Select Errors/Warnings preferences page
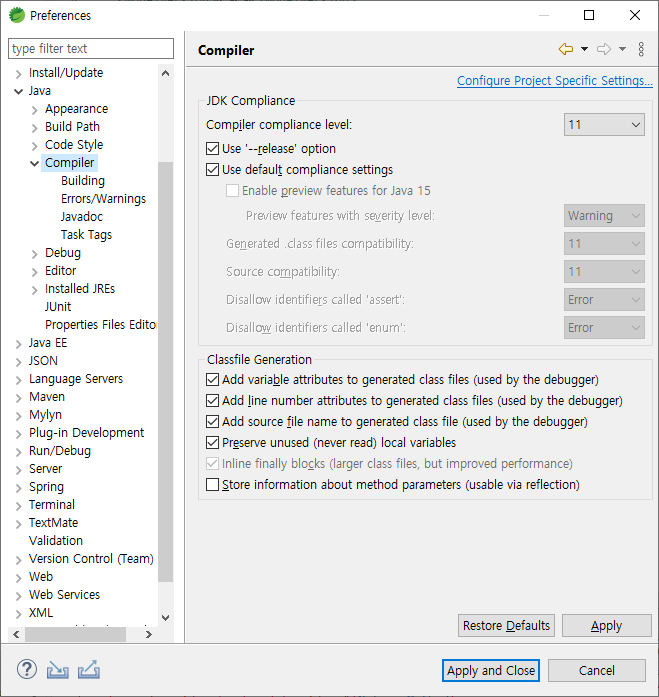Viewport: 659px width, 697px height. pyautogui.click(x=103, y=199)
